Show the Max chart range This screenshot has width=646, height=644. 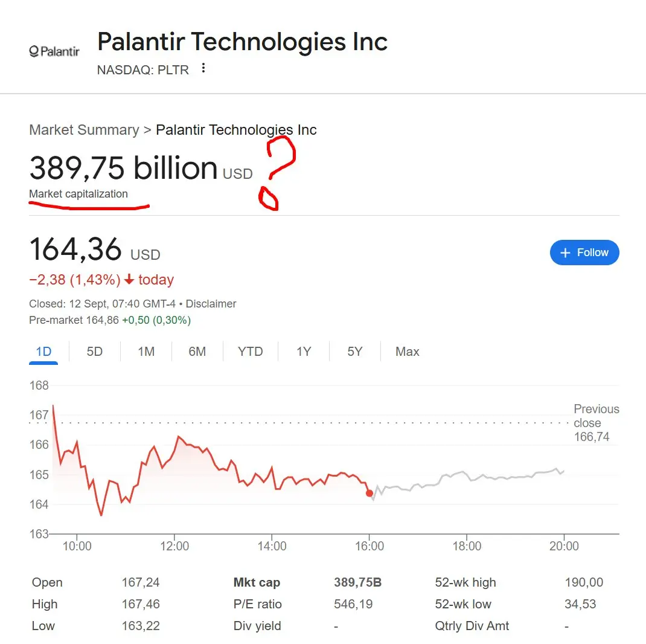pyautogui.click(x=407, y=352)
